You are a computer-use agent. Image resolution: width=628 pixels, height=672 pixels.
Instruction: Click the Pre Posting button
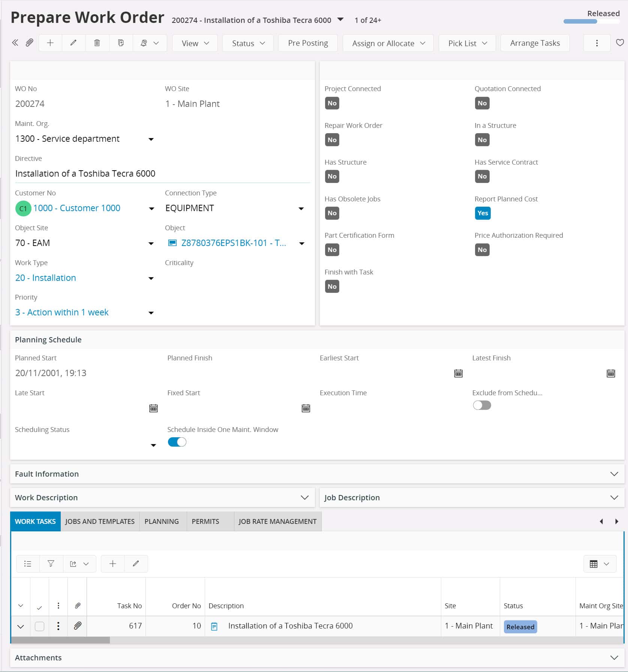pyautogui.click(x=308, y=43)
